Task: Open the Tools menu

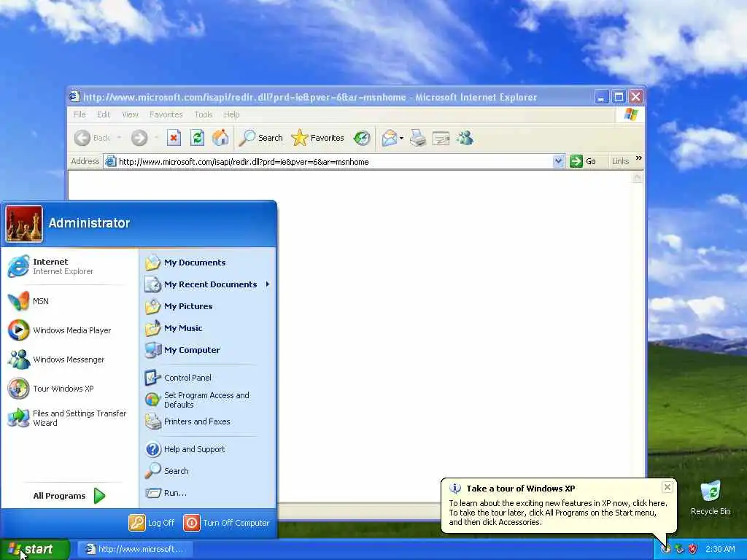Action: 203,114
